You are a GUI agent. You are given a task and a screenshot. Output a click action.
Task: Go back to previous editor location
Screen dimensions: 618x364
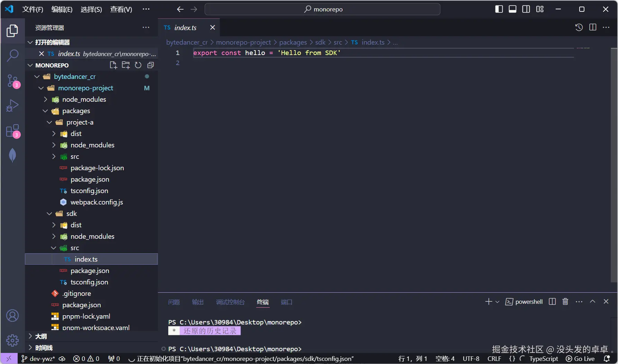[180, 9]
